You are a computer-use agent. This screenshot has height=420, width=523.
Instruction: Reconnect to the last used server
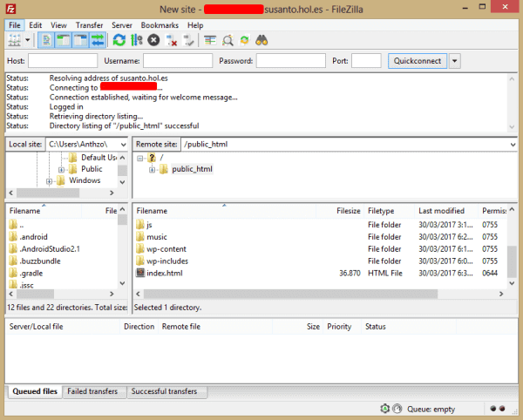pyautogui.click(x=188, y=40)
